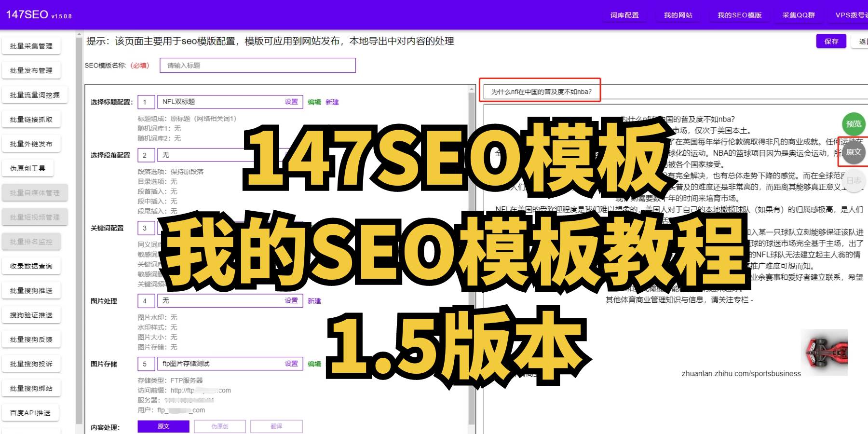Click the left sidebar vertical scrollbar
Screen dimensions: 868x434
[79, 231]
